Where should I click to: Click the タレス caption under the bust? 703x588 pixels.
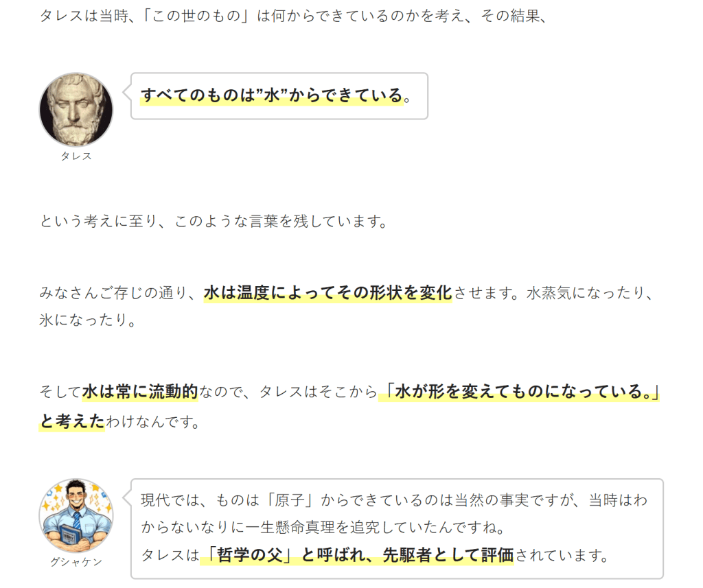point(76,156)
